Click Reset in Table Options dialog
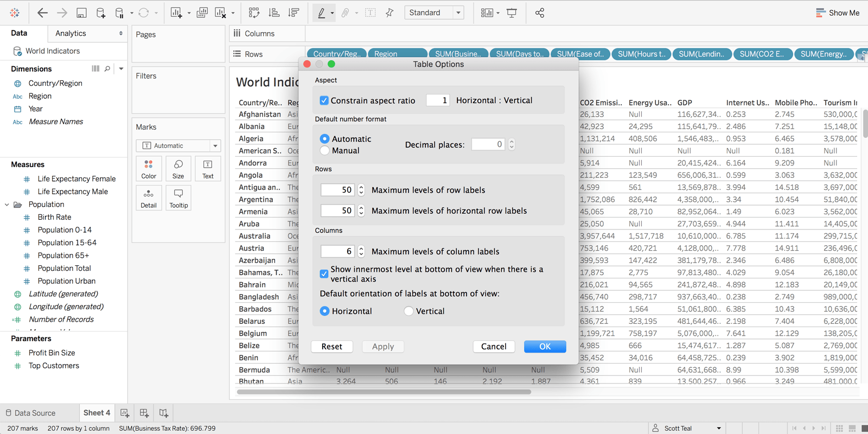 331,347
